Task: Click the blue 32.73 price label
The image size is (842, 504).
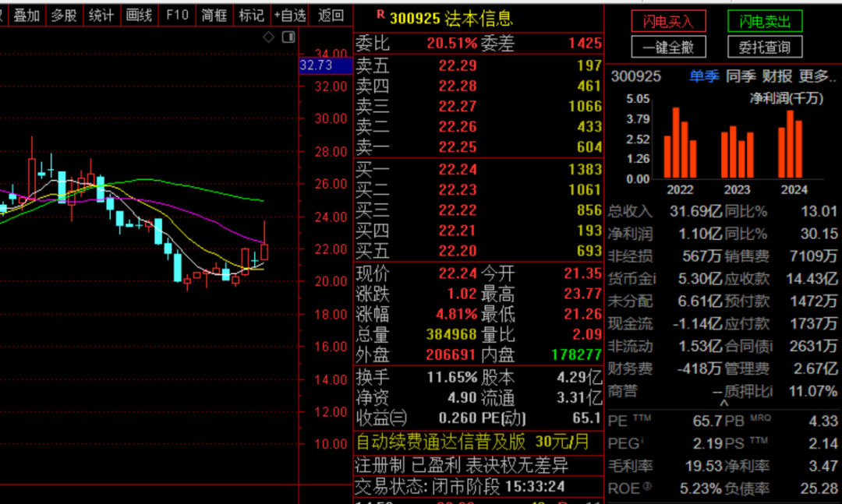Action: pos(325,65)
